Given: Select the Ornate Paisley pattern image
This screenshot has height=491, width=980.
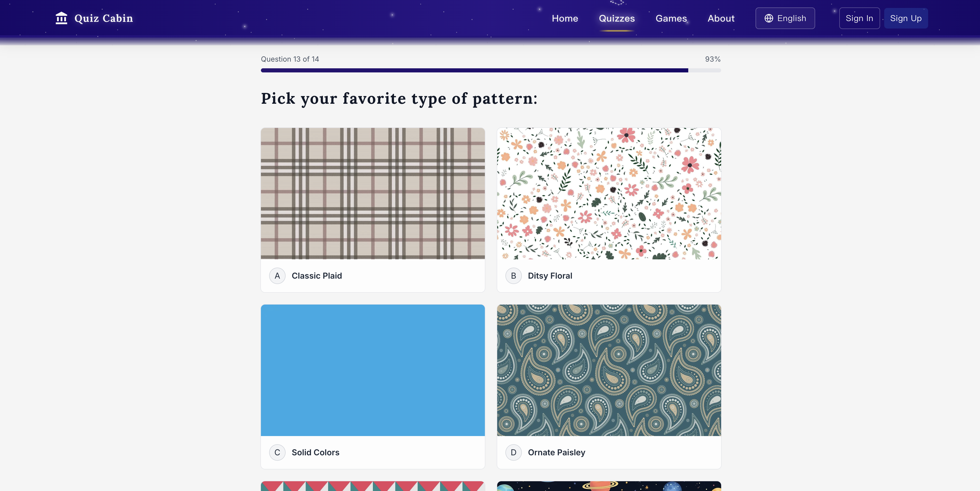Looking at the screenshot, I should [609, 370].
